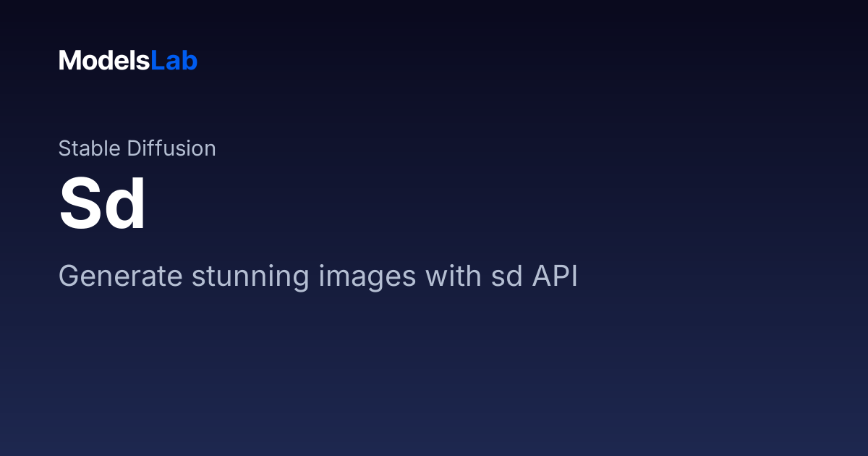Click the white "Models" part of logo
This screenshot has height=456, width=868.
[x=105, y=61]
